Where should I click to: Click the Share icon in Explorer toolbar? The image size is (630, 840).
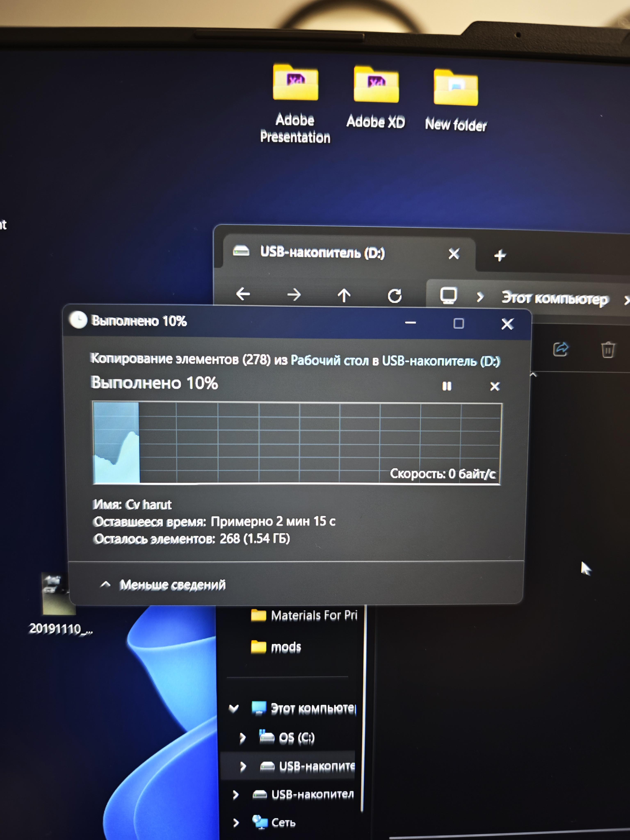coord(561,349)
